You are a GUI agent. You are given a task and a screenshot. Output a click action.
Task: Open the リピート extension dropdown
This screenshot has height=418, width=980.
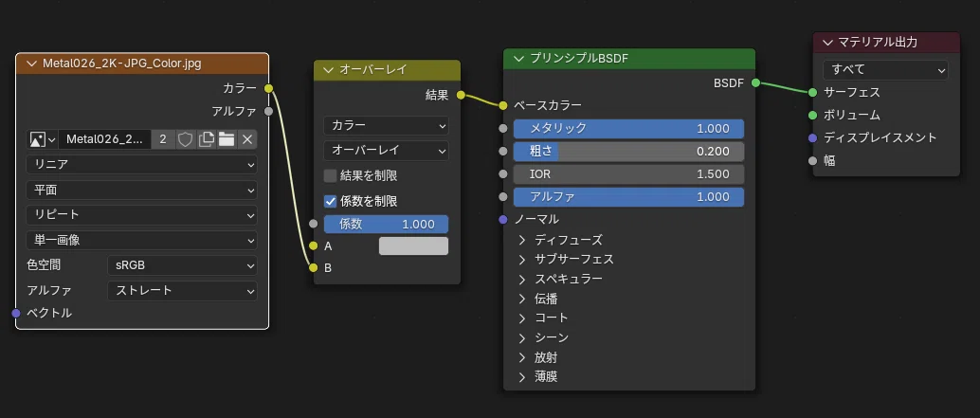point(142,215)
